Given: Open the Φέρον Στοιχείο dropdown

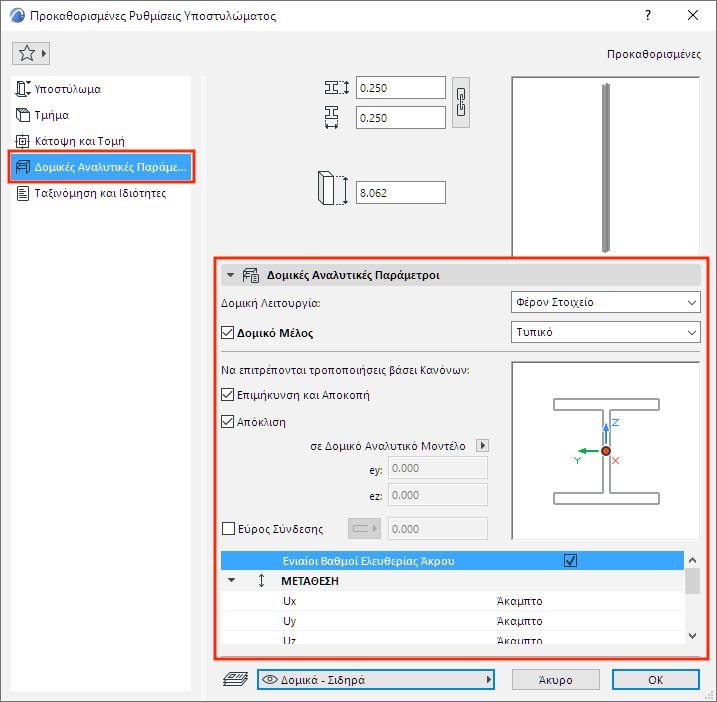Looking at the screenshot, I should coord(605,302).
